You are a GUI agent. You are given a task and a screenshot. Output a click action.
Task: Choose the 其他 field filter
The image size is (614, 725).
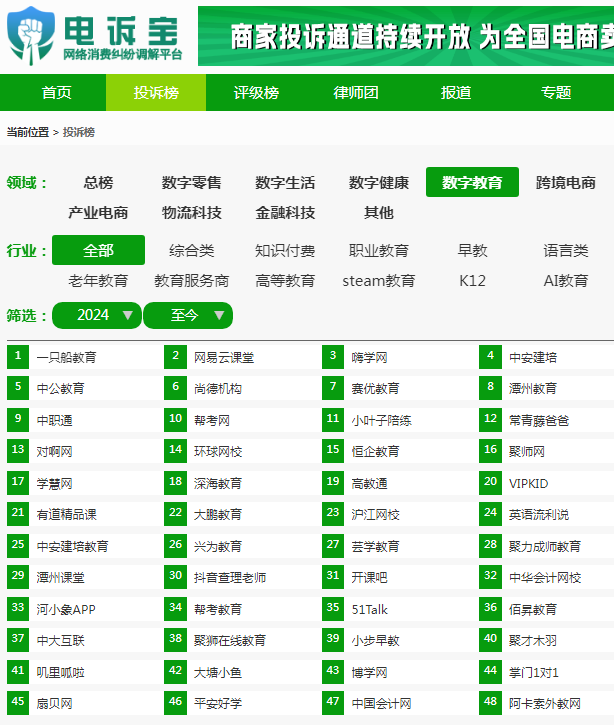379,212
